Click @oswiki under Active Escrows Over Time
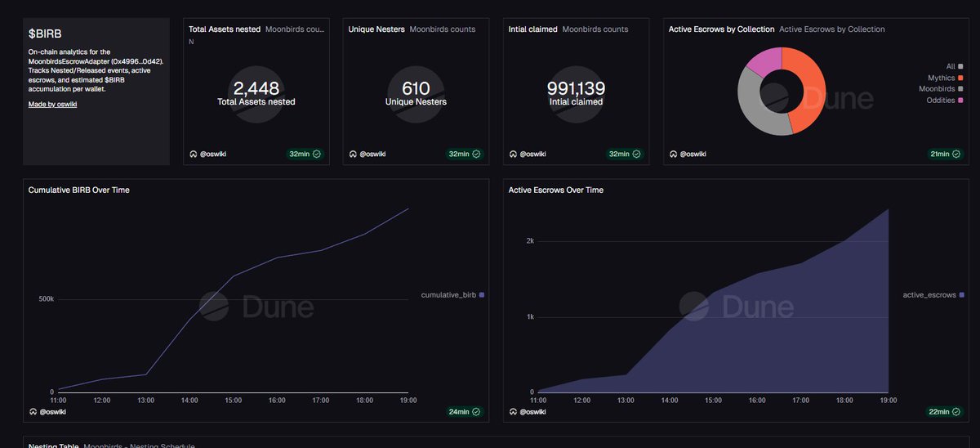This screenshot has height=448, width=980. tap(532, 411)
